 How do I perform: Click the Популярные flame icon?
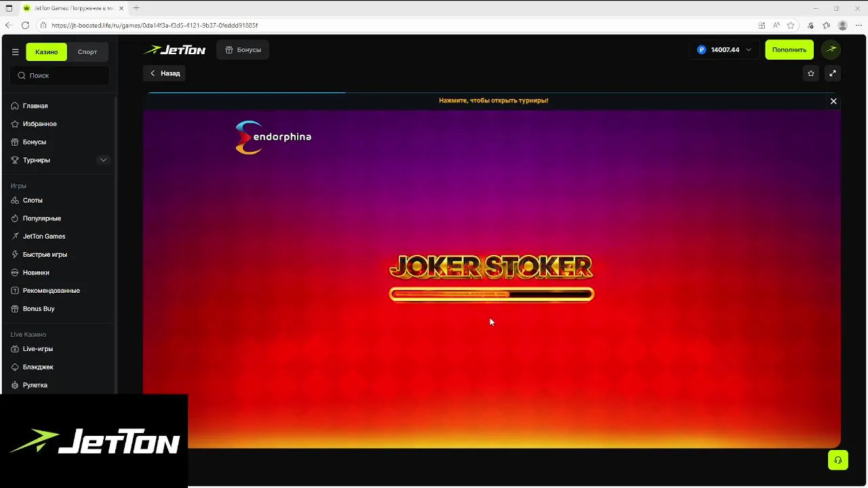click(x=15, y=218)
